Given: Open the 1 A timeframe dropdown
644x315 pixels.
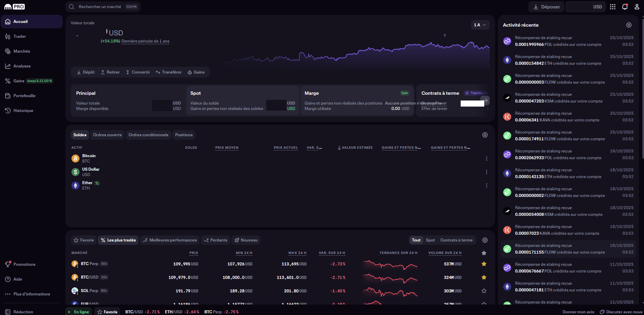Looking at the screenshot, I should tap(480, 25).
